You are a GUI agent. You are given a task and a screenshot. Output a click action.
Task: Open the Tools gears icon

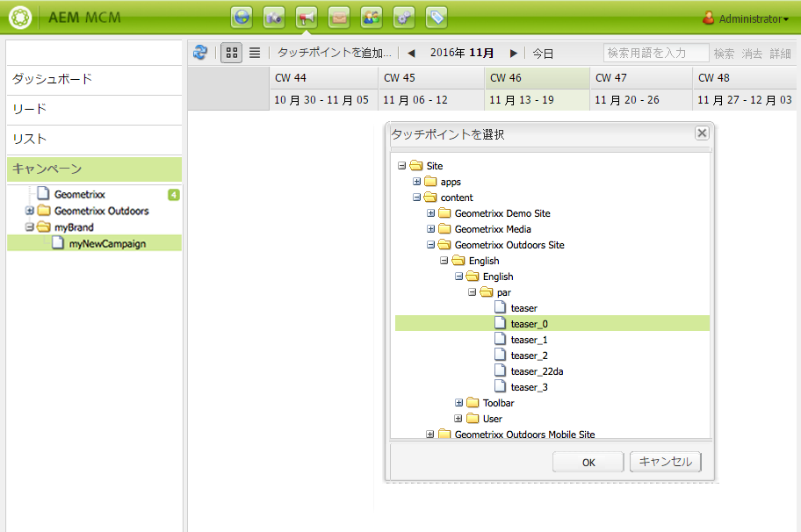403,18
